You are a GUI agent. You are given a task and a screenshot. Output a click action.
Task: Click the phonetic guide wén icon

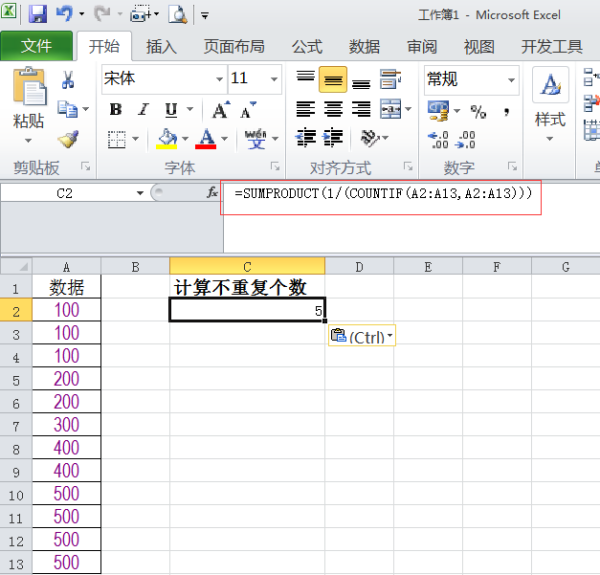pyautogui.click(x=256, y=139)
